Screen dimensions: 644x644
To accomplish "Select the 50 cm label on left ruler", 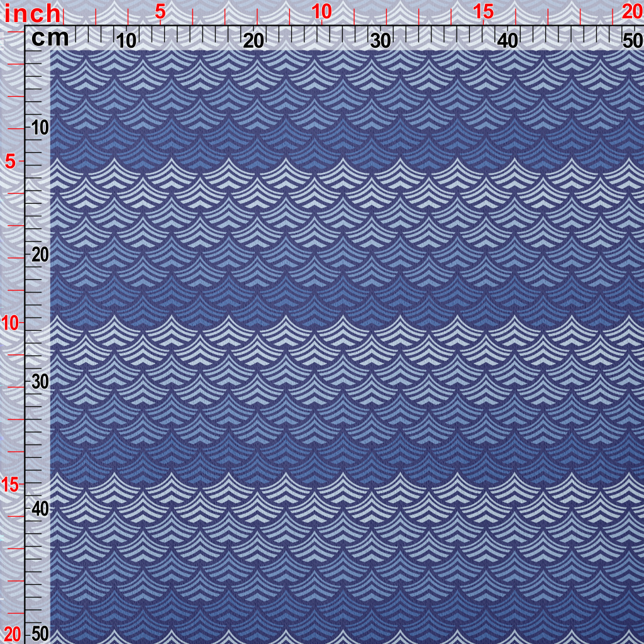I will point(40,633).
